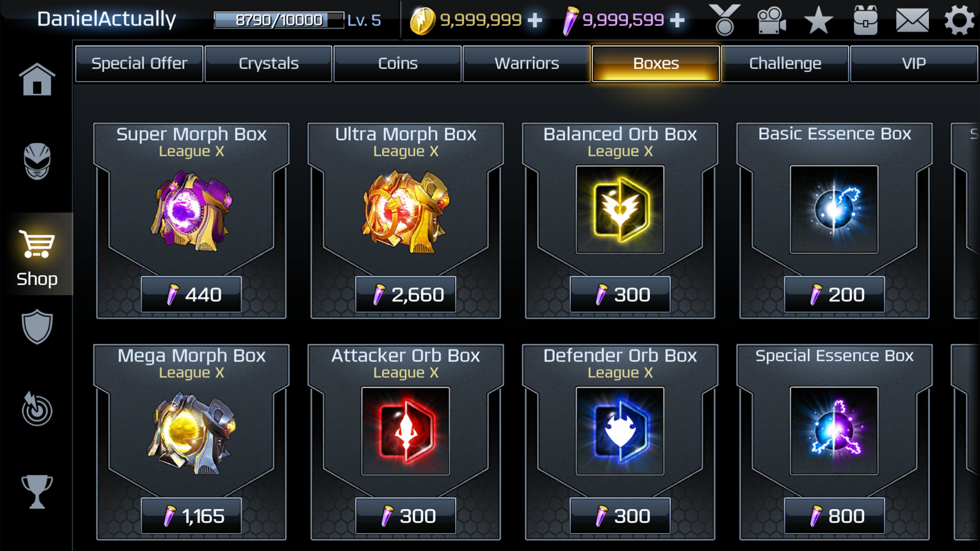This screenshot has height=551, width=980.
Task: Open the trophy leaderboard icon
Action: point(37,491)
